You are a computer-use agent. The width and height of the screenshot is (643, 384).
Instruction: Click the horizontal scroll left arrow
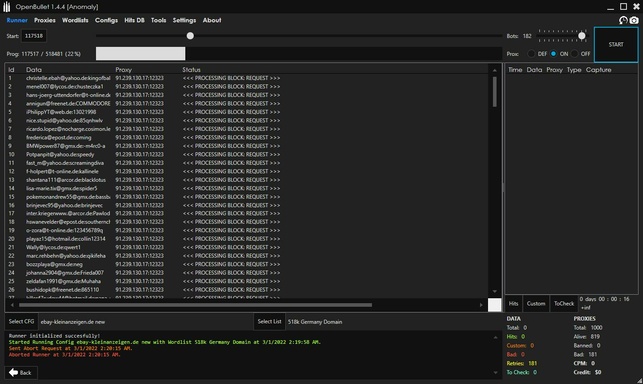pos(12,305)
